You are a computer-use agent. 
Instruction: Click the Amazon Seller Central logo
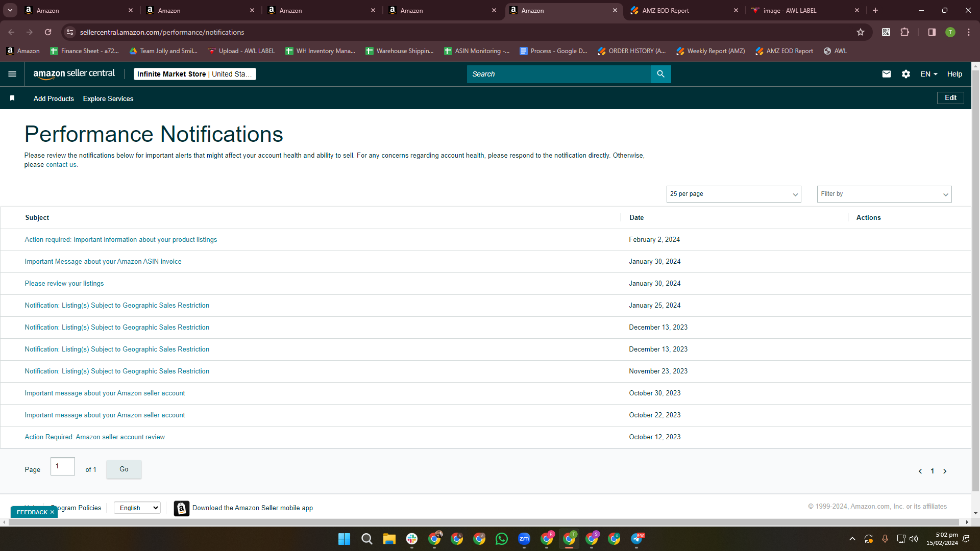tap(74, 74)
